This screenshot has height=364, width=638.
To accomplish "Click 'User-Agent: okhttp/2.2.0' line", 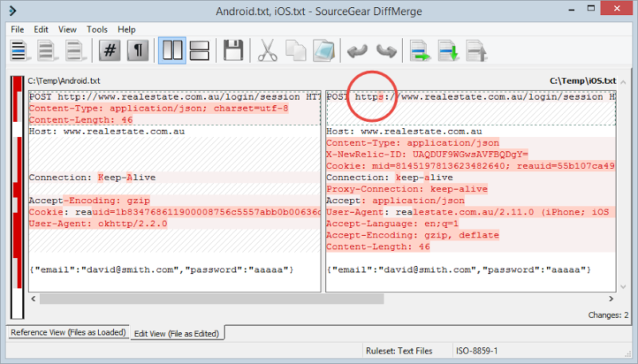I will tap(98, 224).
